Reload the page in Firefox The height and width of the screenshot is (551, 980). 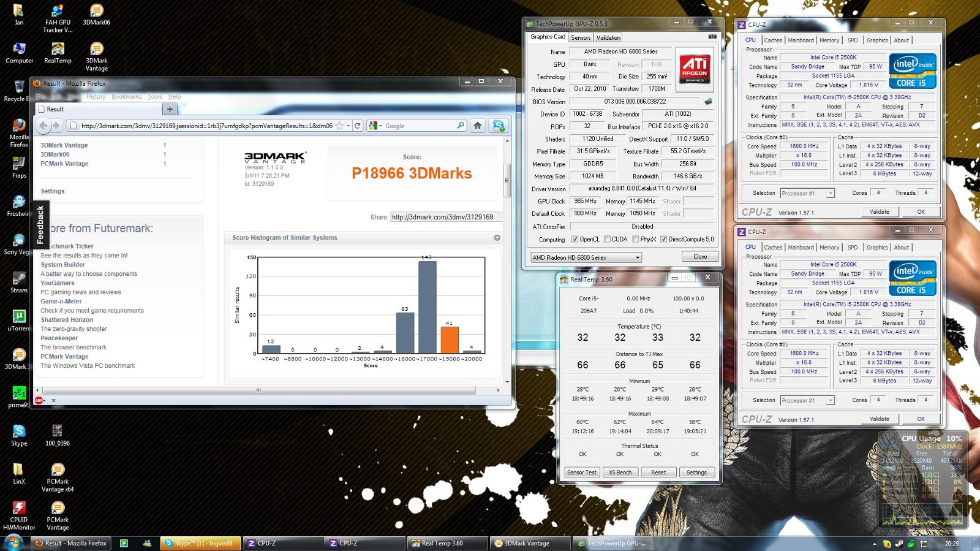[358, 126]
